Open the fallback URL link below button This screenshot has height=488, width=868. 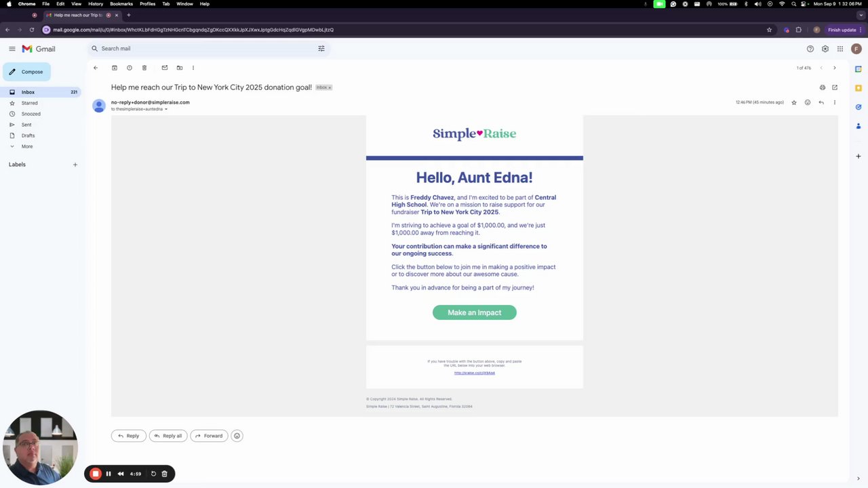click(x=475, y=373)
